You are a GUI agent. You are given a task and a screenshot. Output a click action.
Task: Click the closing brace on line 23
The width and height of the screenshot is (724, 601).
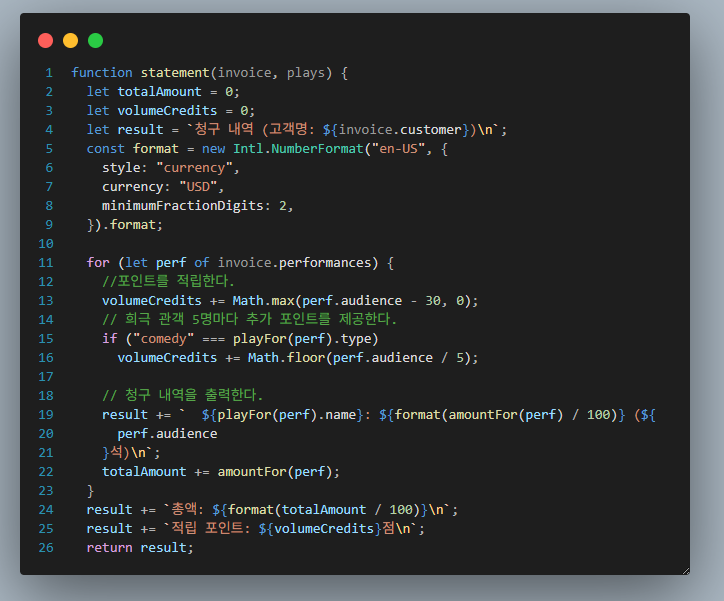point(90,491)
